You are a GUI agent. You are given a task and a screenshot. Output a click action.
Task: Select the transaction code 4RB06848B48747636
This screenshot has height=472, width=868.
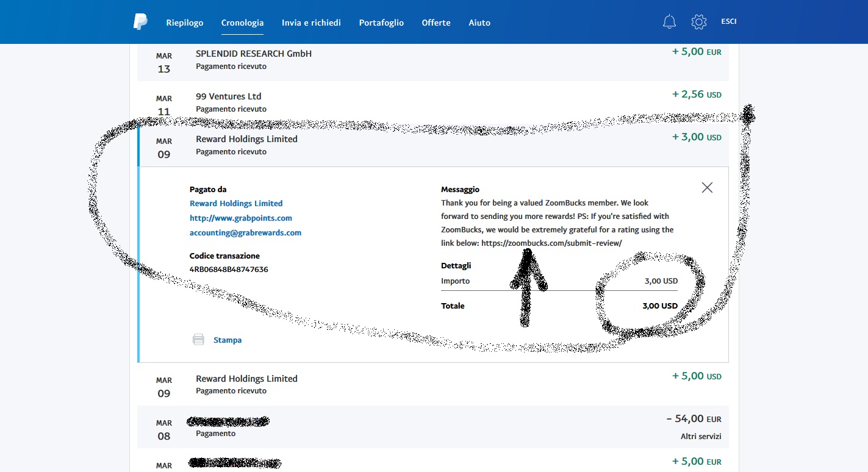coord(229,270)
